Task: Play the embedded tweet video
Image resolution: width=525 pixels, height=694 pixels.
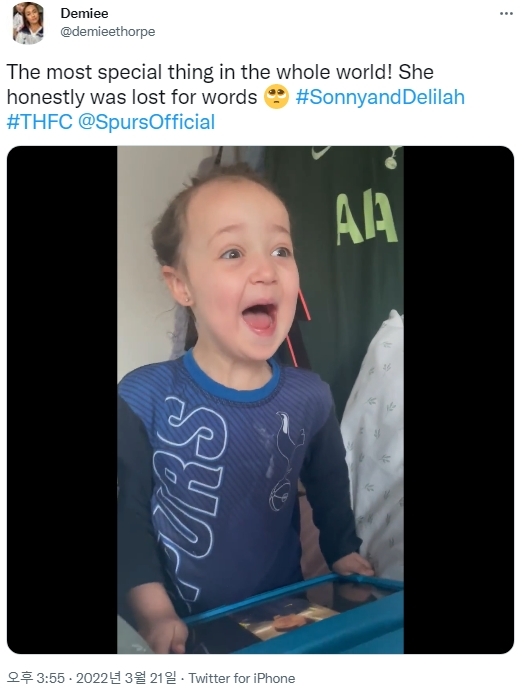Action: click(x=260, y=400)
